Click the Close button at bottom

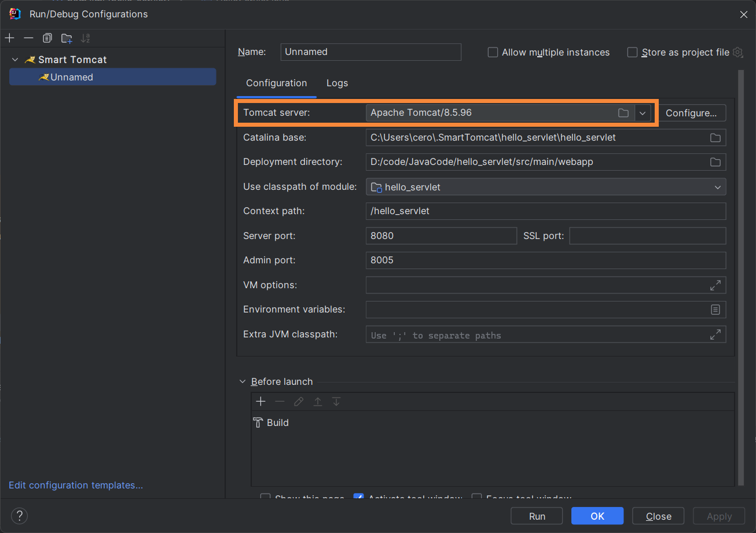coord(659,516)
